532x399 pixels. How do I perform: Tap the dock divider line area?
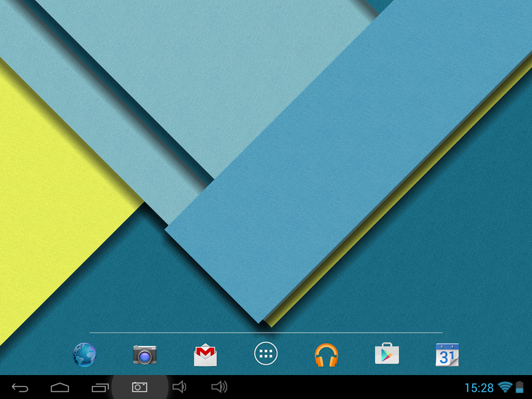point(266,332)
